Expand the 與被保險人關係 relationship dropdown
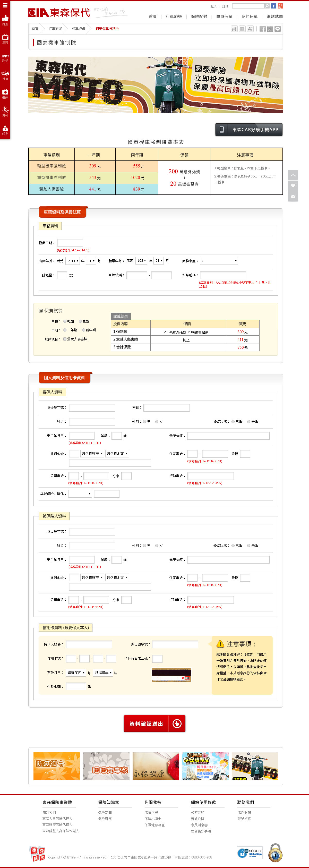Screen dimensions: 309x868 click(80, 494)
